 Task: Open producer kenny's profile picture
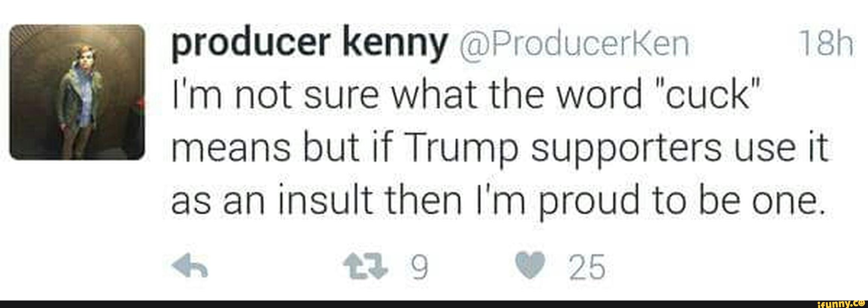77,92
